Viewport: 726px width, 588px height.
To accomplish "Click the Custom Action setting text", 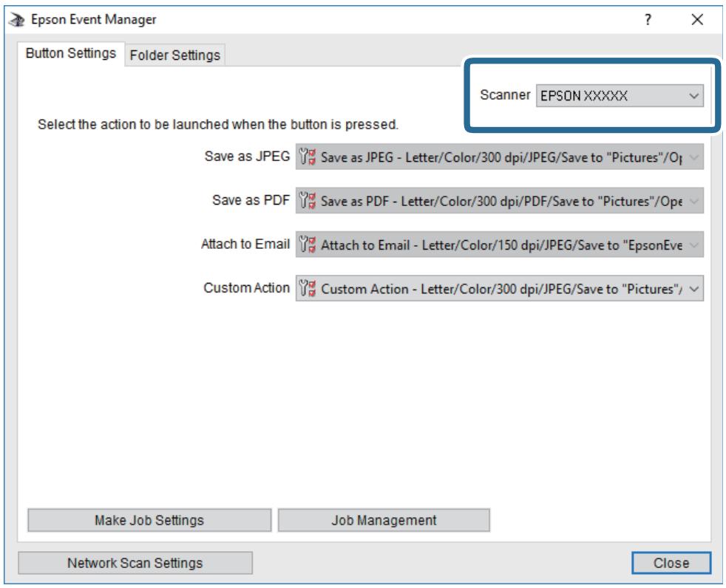I will (x=501, y=289).
